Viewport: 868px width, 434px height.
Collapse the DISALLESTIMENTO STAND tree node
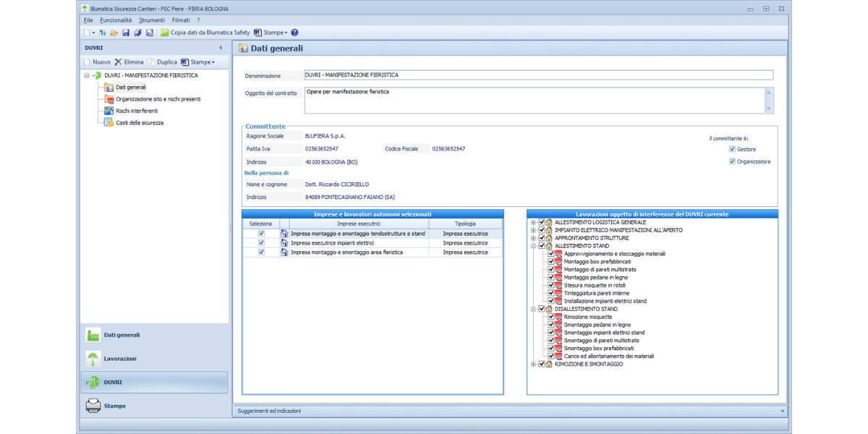[533, 309]
